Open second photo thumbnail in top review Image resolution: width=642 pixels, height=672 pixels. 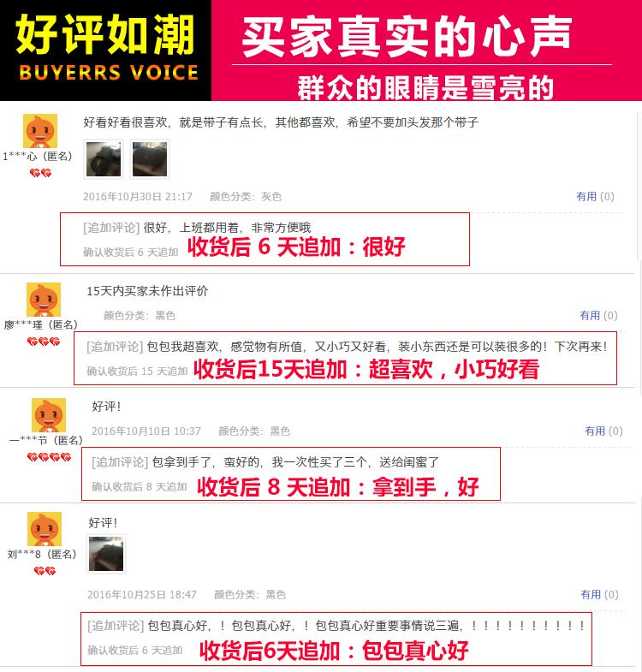tap(150, 159)
